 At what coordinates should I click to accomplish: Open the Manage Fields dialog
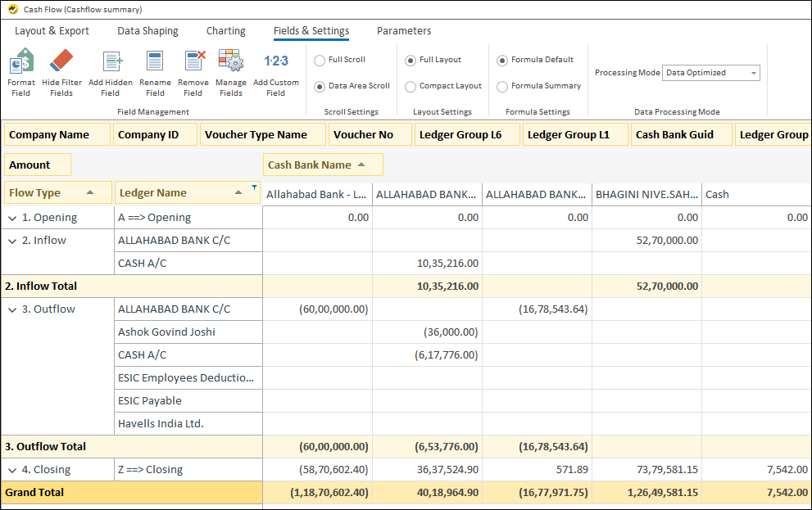pyautogui.click(x=231, y=72)
